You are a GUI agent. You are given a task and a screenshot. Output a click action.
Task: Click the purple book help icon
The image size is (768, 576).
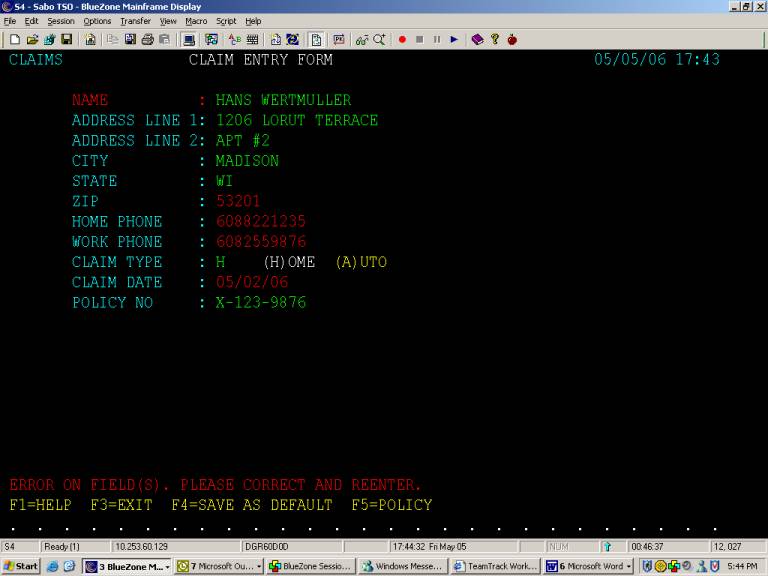coord(478,40)
